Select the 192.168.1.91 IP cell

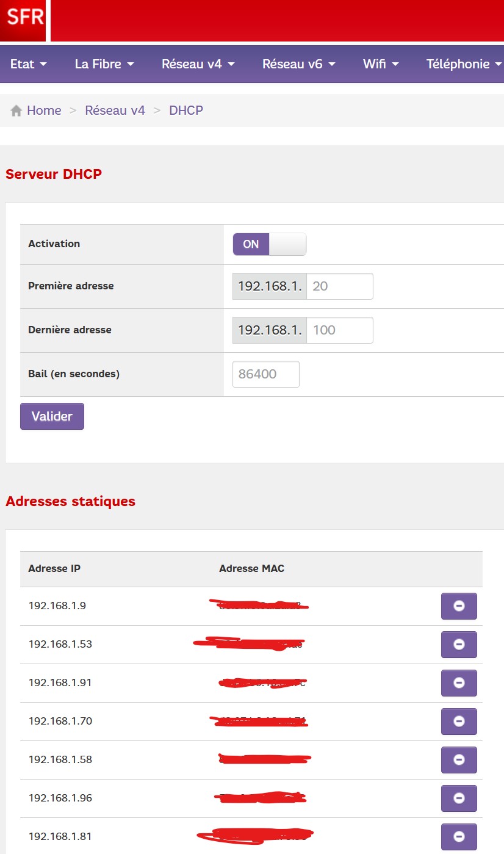60,683
